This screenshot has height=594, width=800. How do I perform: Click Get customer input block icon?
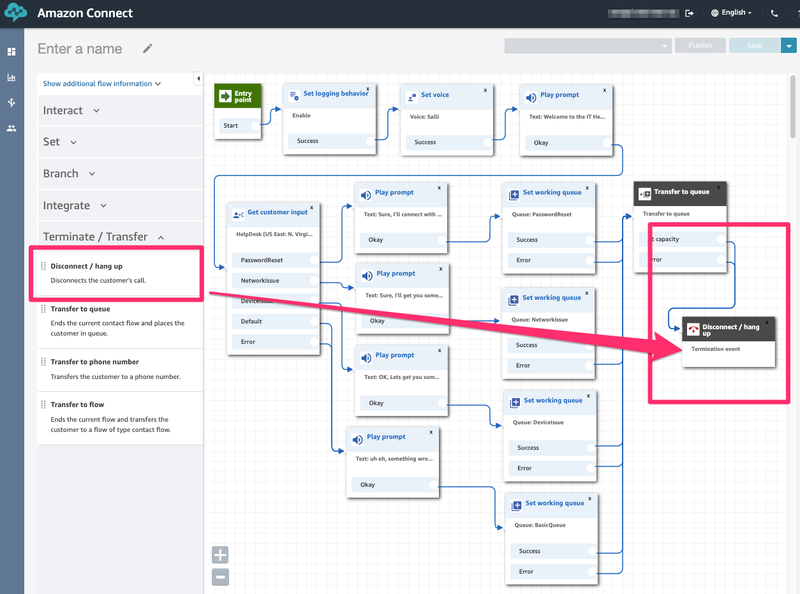pos(238,215)
